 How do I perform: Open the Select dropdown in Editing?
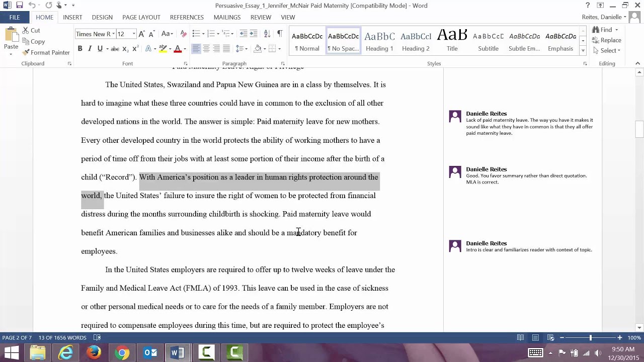coord(607,50)
